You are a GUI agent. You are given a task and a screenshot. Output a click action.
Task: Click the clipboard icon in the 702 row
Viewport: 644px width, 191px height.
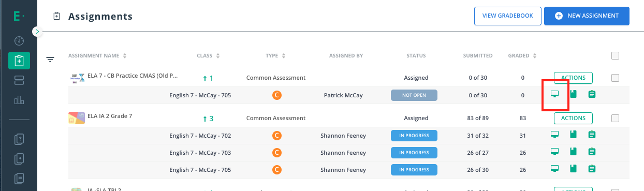(x=592, y=135)
